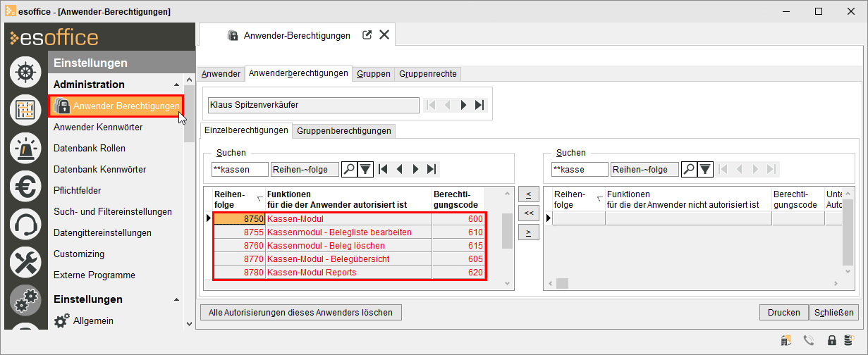Go to next user record arrow
Screen dimensions: 868x355
(x=463, y=105)
